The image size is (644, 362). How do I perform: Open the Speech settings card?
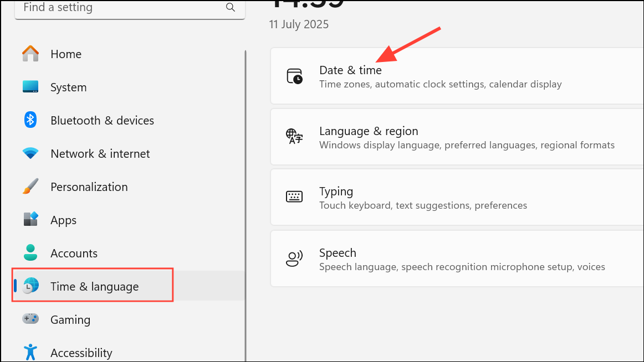tap(457, 258)
